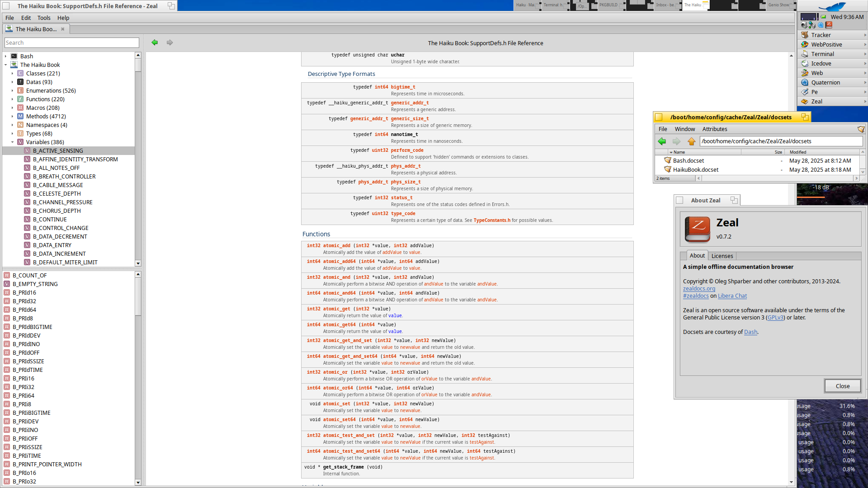Click lower results list scroll-down arrow
Viewport: 868px width, 488px height.
pos(138,483)
